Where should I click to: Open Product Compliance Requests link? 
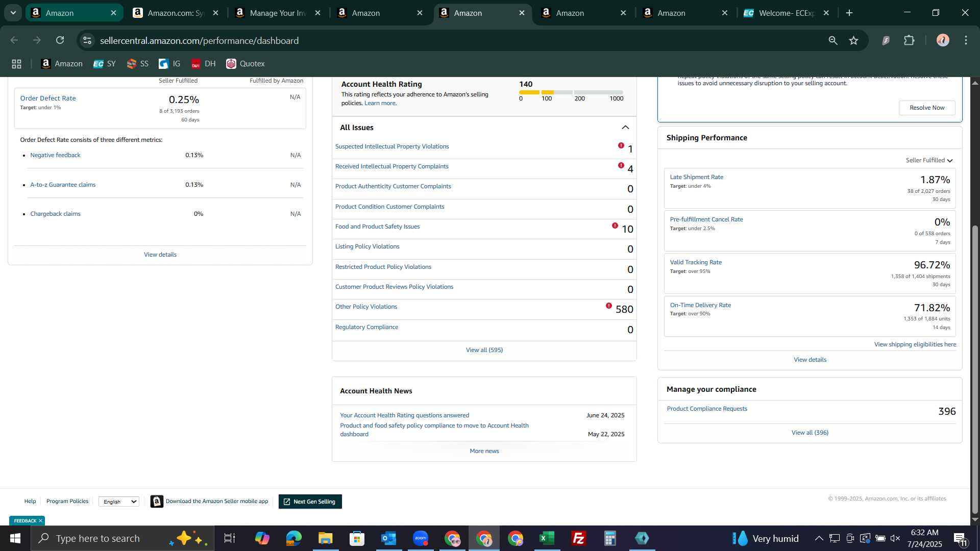707,409
